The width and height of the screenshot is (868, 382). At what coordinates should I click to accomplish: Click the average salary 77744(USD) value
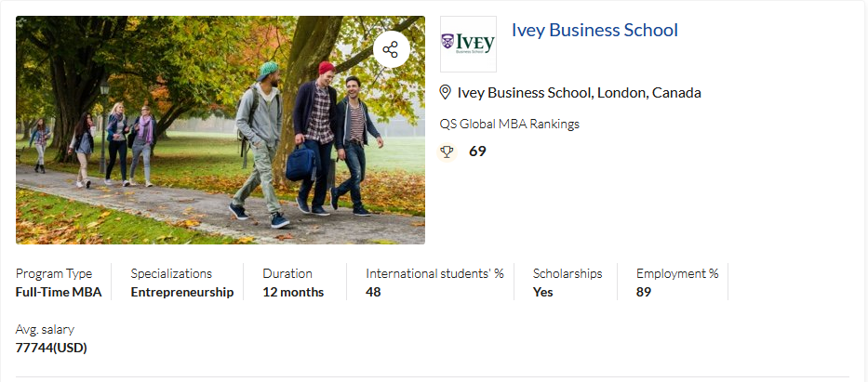[51, 348]
